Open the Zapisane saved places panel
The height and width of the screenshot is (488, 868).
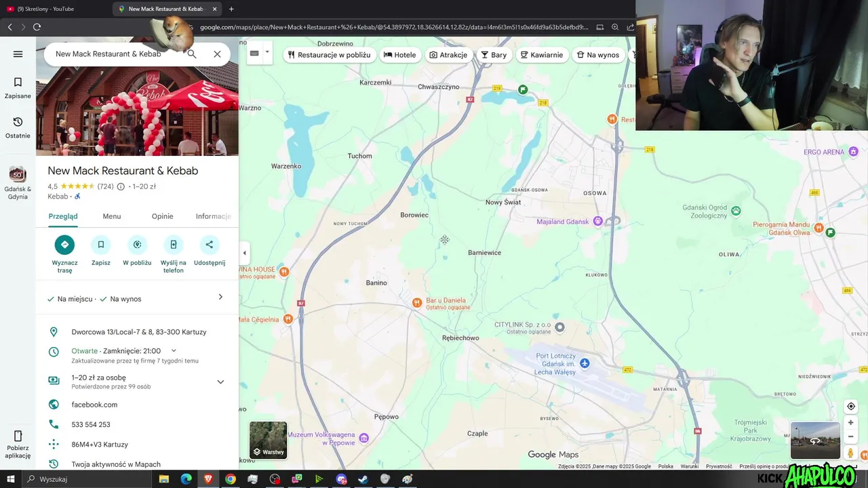pyautogui.click(x=18, y=88)
